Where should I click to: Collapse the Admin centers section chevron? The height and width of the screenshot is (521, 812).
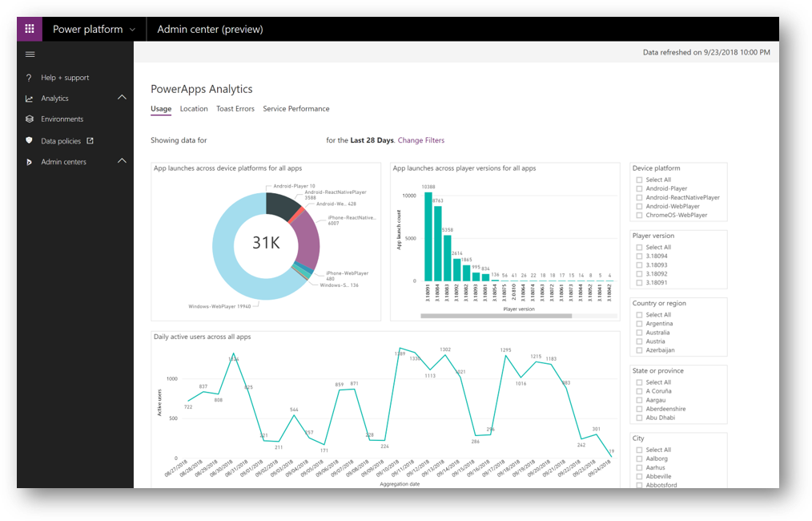pos(122,161)
